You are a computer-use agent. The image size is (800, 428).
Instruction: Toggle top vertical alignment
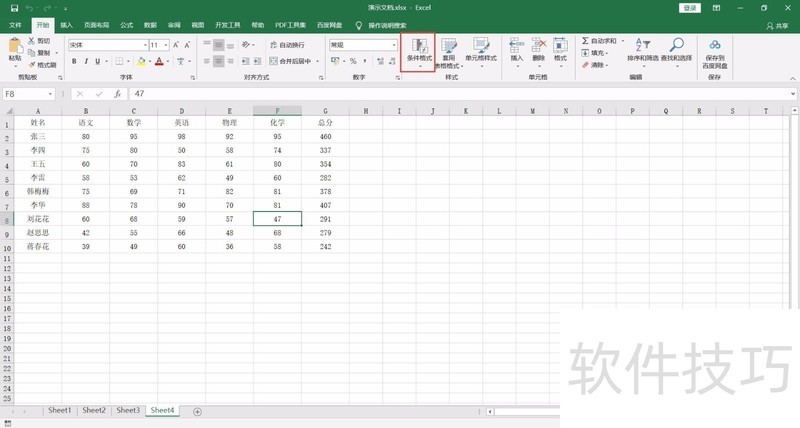[x=207, y=44]
